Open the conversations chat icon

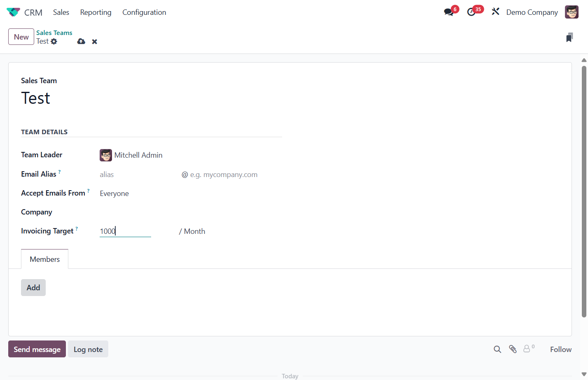click(x=449, y=12)
